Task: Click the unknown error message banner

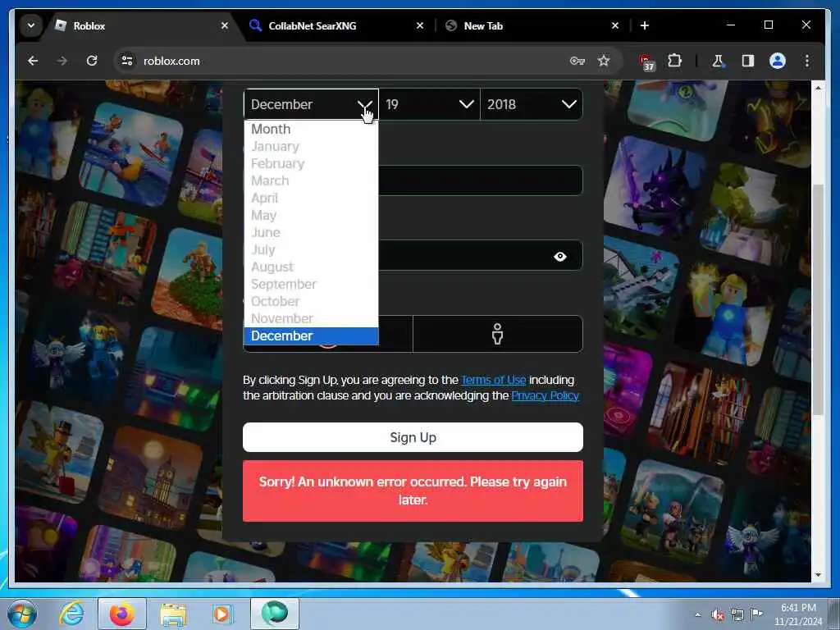Action: click(x=413, y=491)
